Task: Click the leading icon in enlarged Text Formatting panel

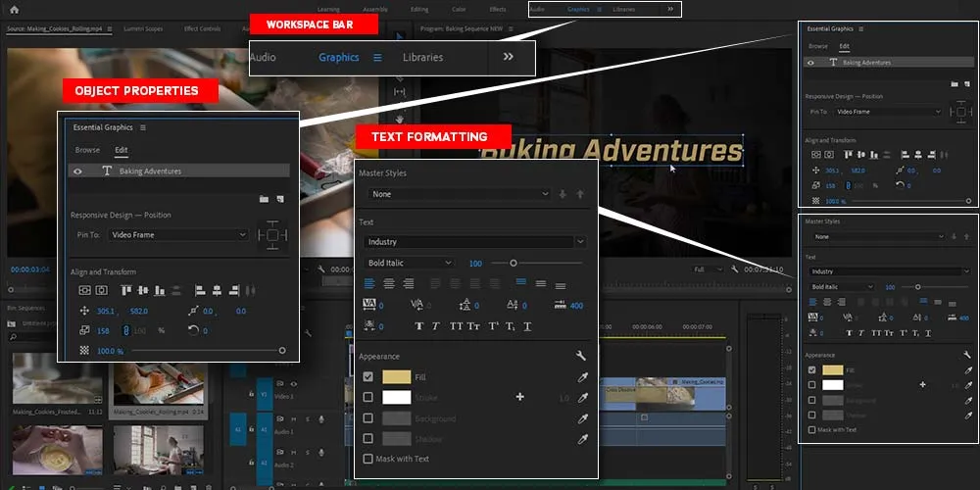Action: (465, 305)
